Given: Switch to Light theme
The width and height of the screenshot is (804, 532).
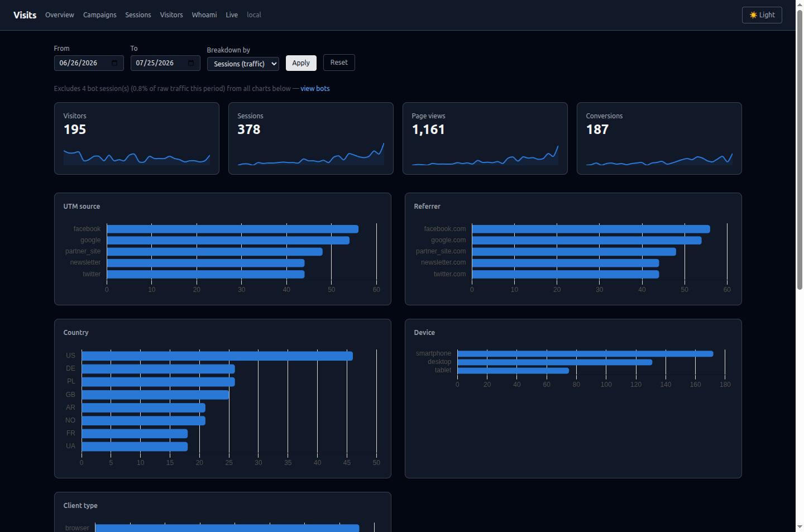Looking at the screenshot, I should [x=762, y=15].
